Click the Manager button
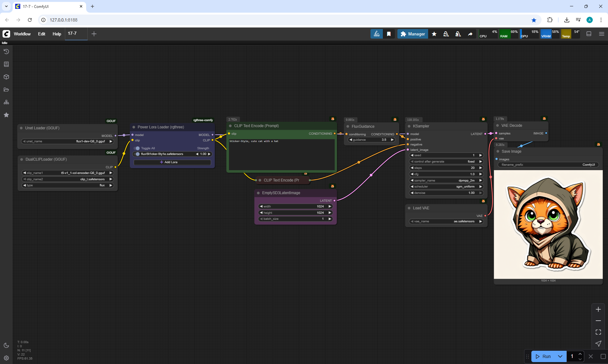 click(413, 34)
